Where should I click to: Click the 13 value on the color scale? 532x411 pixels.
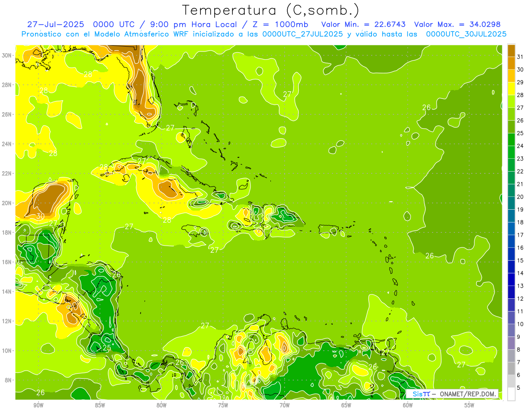(x=520, y=286)
